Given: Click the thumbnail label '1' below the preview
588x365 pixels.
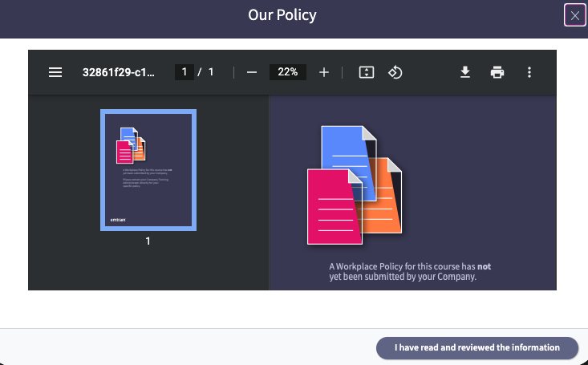Looking at the screenshot, I should point(148,241).
